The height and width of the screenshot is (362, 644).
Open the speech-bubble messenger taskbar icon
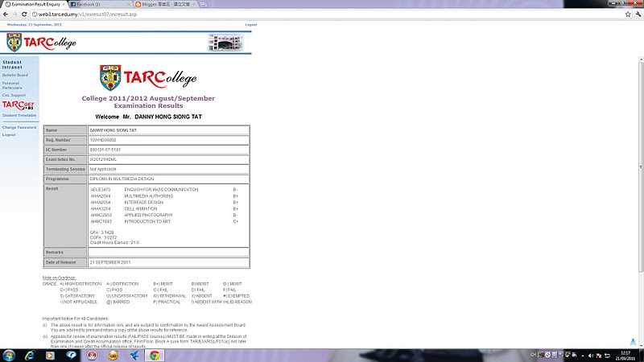click(71, 356)
